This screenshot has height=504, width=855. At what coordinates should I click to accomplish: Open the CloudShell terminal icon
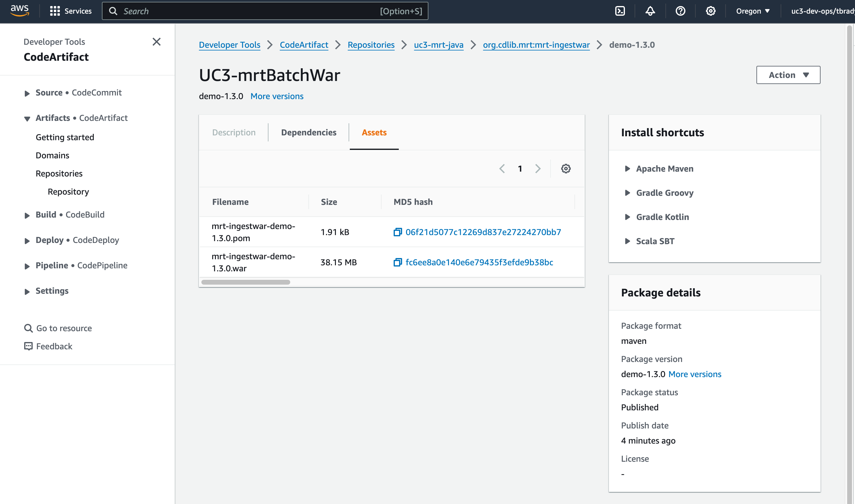click(x=620, y=11)
